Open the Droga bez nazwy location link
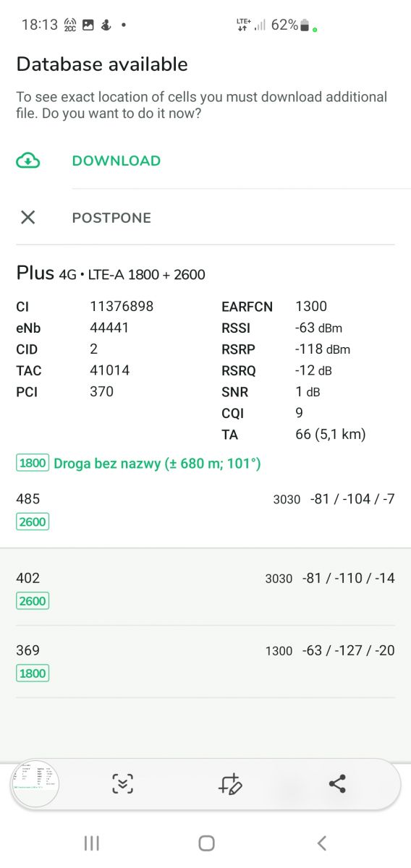The width and height of the screenshot is (411, 868). (x=157, y=463)
